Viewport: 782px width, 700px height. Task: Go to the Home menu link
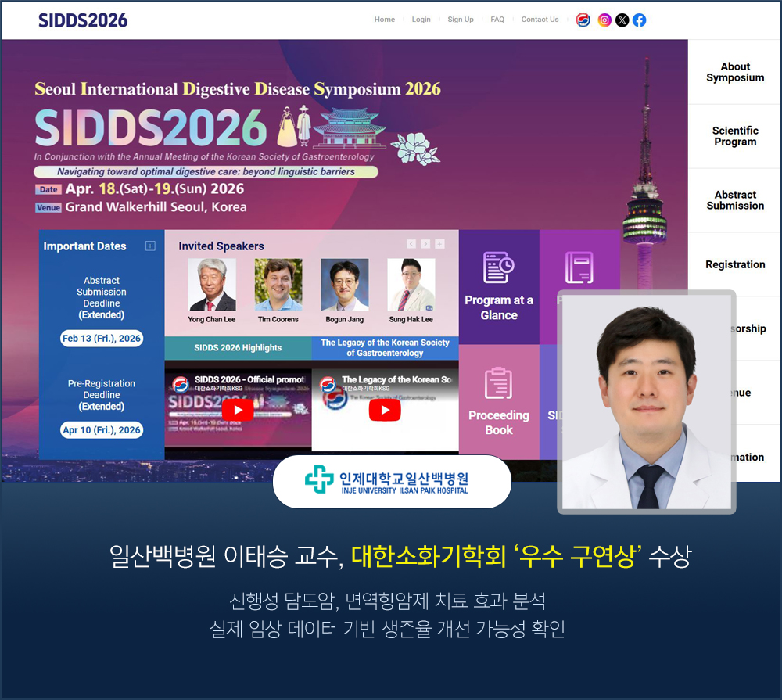coord(385,20)
